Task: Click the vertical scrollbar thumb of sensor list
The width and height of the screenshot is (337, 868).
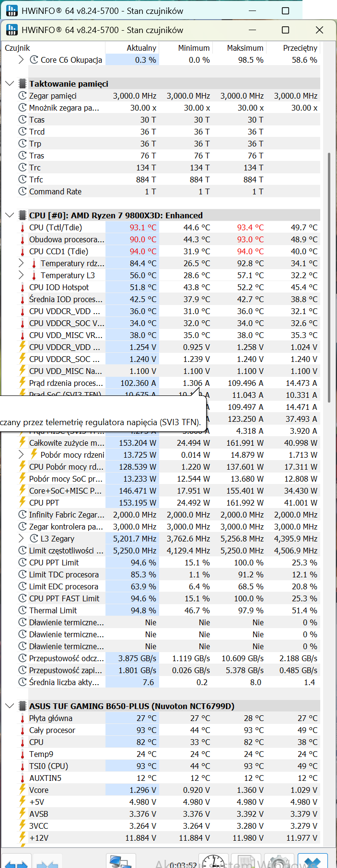Action: click(x=329, y=278)
